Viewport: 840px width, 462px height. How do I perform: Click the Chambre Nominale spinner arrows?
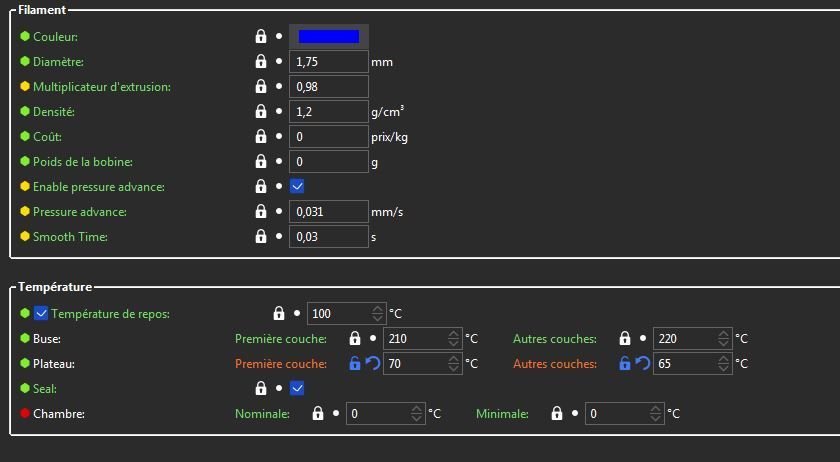coord(416,413)
